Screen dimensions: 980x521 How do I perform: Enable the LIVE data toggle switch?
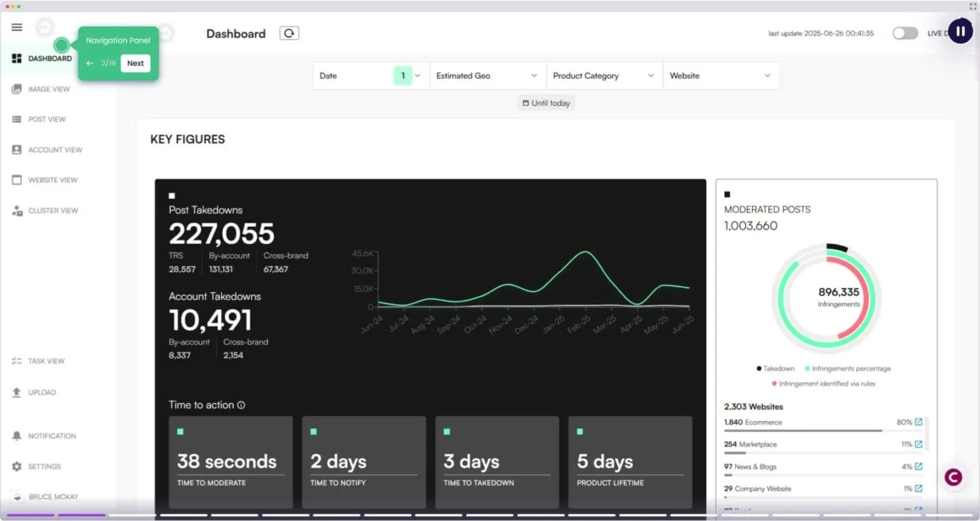coord(905,32)
